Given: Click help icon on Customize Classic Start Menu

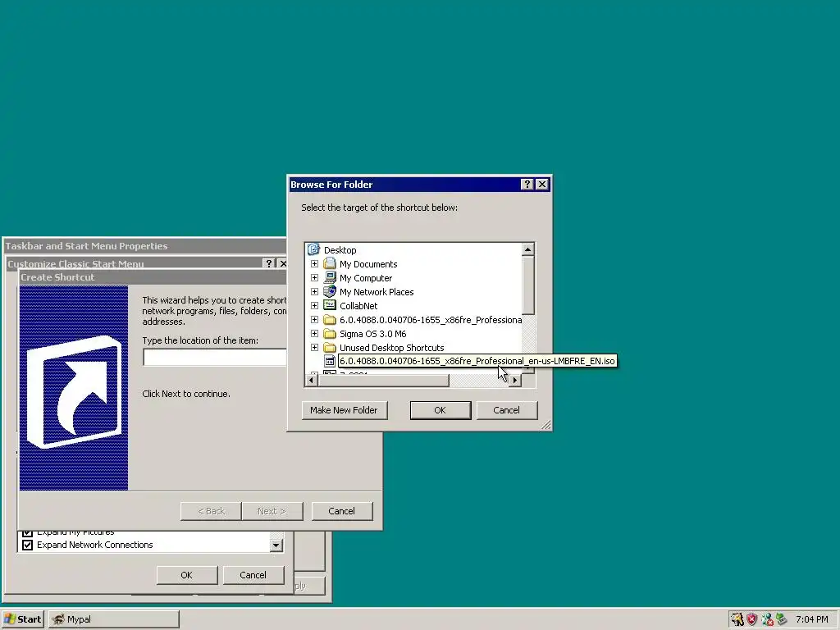Looking at the screenshot, I should pos(269,263).
